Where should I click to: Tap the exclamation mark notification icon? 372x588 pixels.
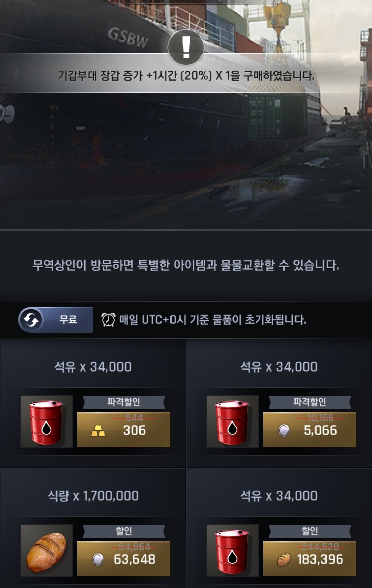pyautogui.click(x=186, y=47)
